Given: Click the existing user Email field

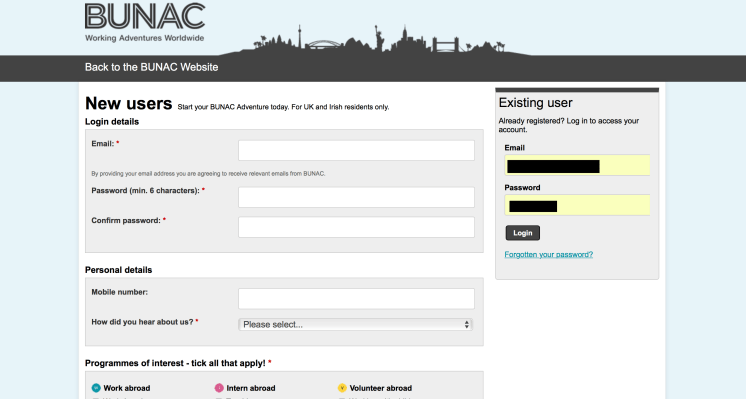Looking at the screenshot, I should click(577, 165).
